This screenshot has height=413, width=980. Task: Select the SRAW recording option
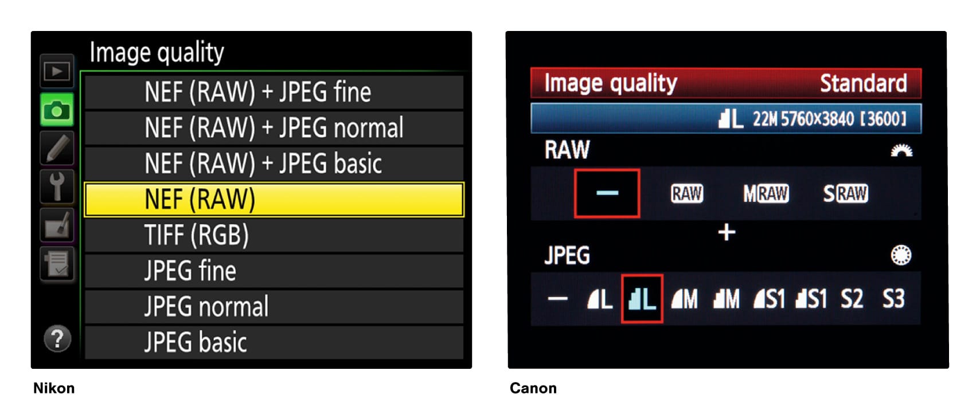tap(845, 194)
